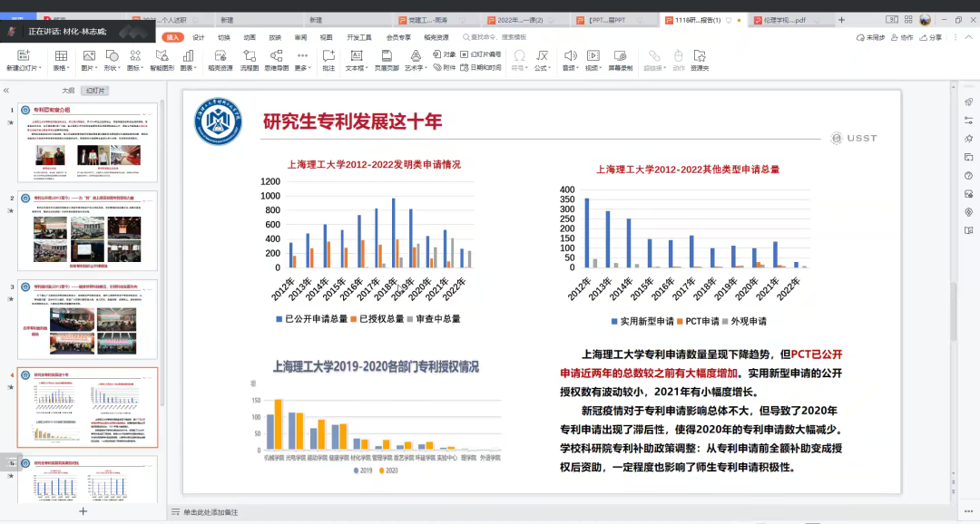Select slide 2 thumbnail
Screen dimensions: 980x524
click(x=87, y=231)
